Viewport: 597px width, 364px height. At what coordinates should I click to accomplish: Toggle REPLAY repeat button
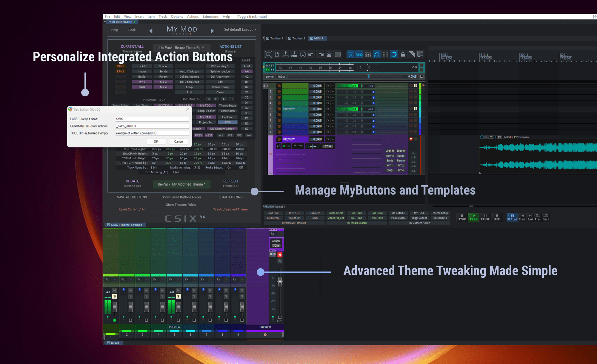[x=512, y=217]
